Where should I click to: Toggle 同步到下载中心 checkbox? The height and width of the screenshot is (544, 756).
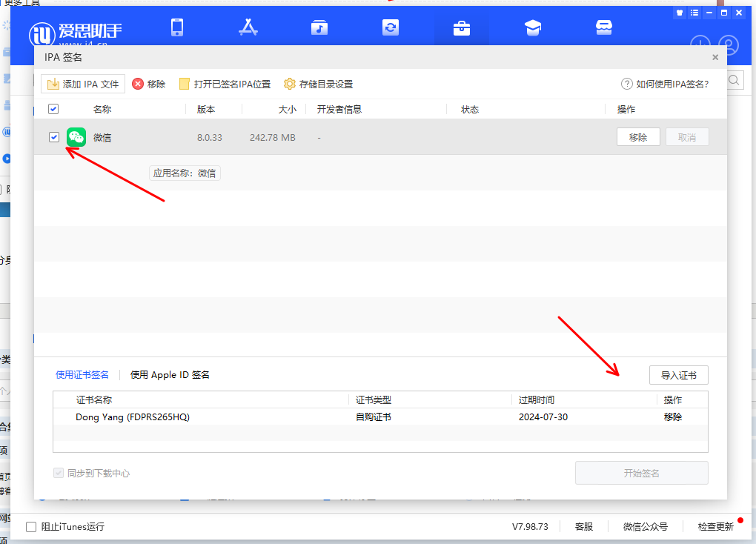coord(59,473)
